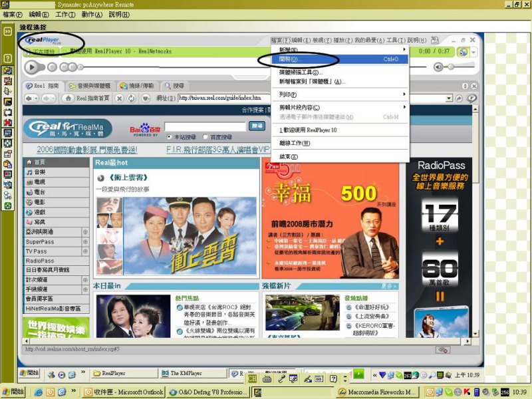Switch to the 音樂與媒體櫃 tab

pos(89,86)
